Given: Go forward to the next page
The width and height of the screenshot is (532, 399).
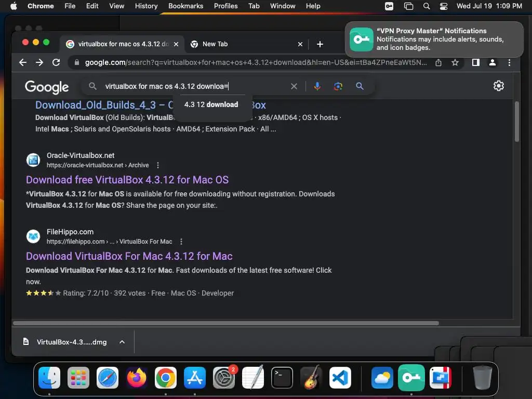Looking at the screenshot, I should (x=39, y=62).
